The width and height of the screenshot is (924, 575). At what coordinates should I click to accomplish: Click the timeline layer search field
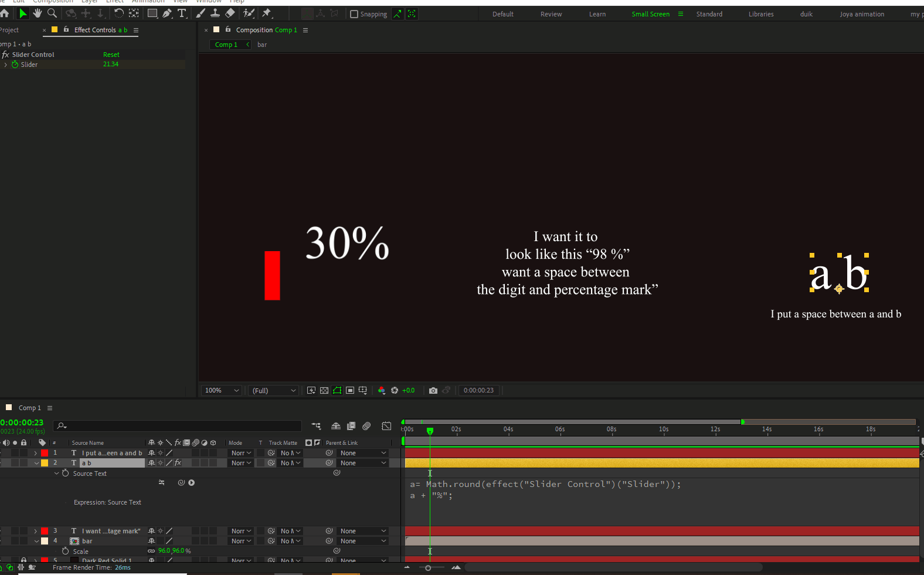point(177,426)
